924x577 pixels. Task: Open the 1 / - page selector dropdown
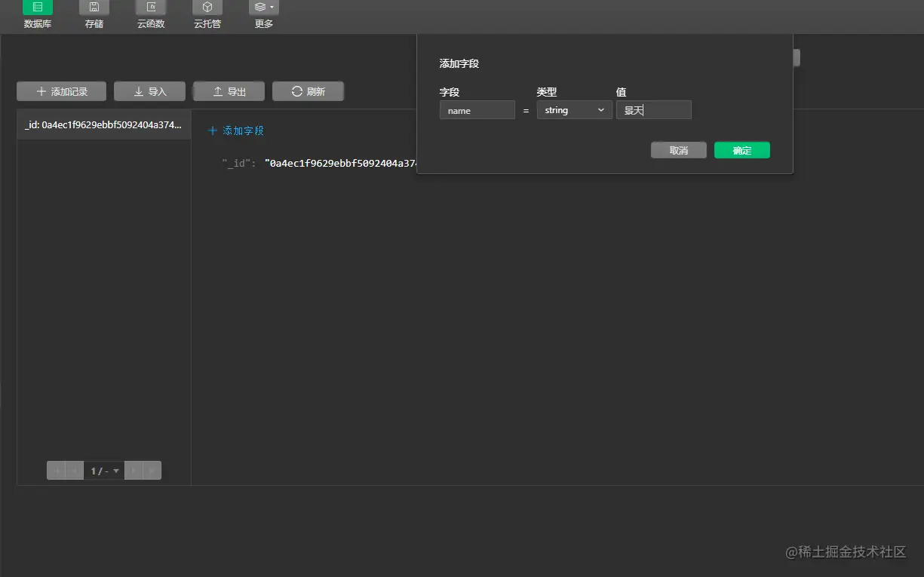pos(104,471)
